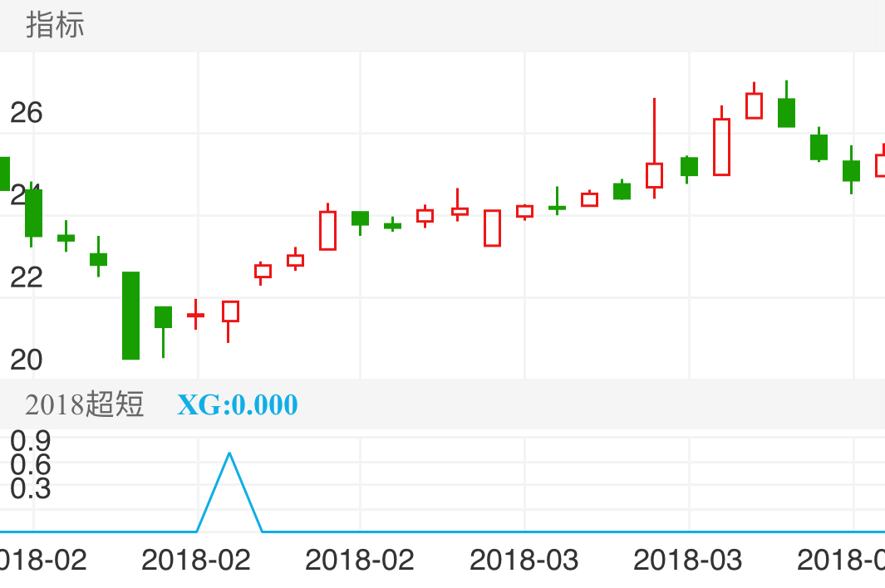This screenshot has height=588, width=885.
Task: Click the 26 price axis label
Action: coord(26,113)
